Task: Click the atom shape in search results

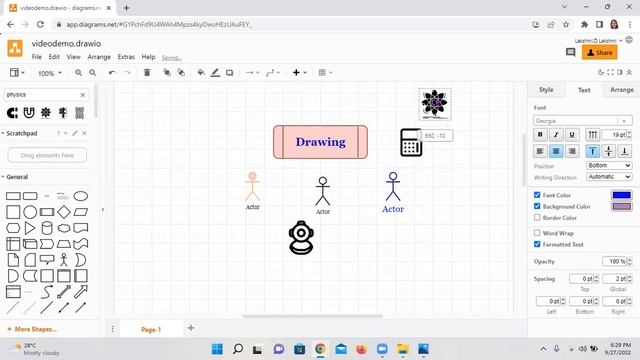Action: [x=46, y=112]
